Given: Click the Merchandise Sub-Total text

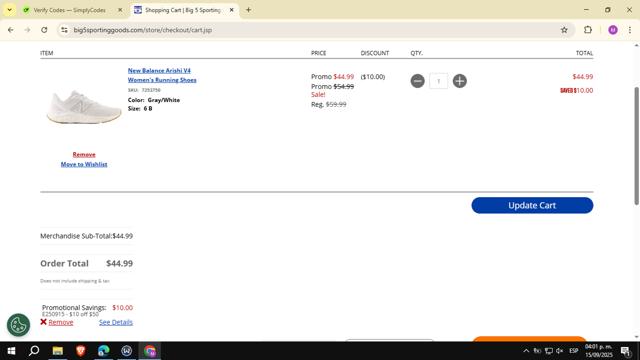Looking at the screenshot, I should (76, 236).
